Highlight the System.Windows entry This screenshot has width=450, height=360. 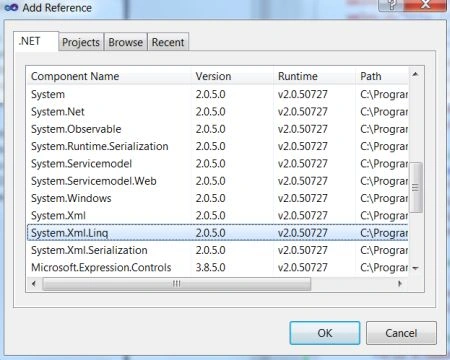click(217, 198)
